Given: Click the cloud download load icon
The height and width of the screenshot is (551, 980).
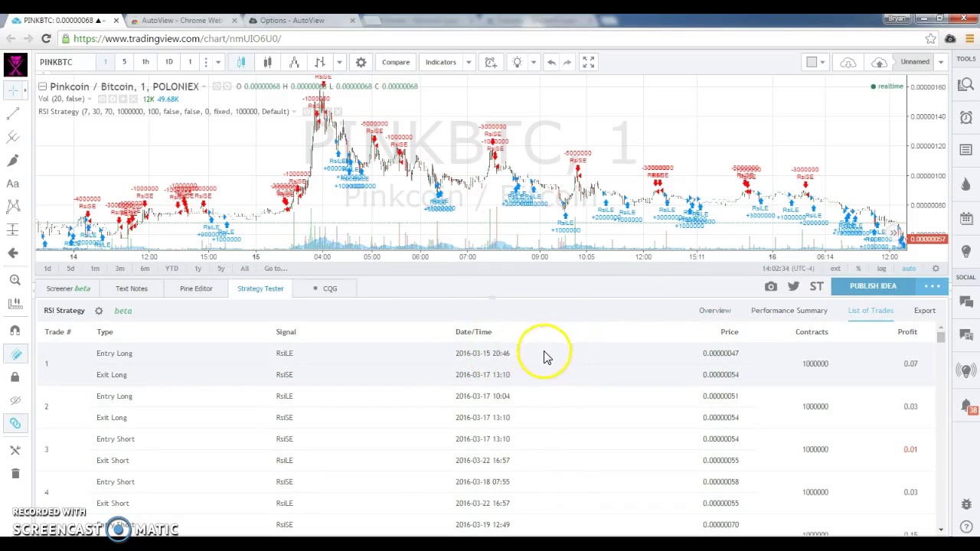Looking at the screenshot, I should coord(848,62).
